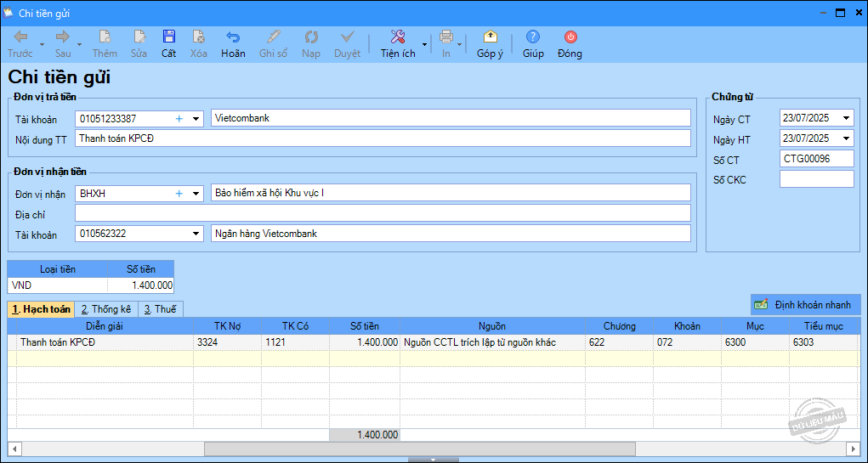Click the In (print) printer icon

[445, 37]
